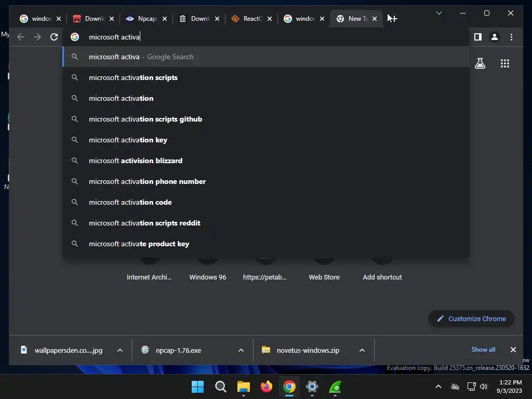
Task: Switch to the second windows Google tab
Action: pyautogui.click(x=300, y=19)
